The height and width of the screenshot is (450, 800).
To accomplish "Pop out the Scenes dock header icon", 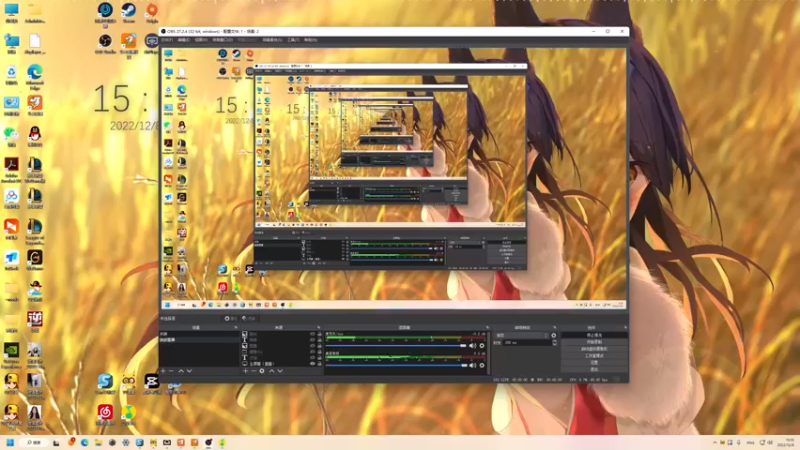I will coord(236,328).
